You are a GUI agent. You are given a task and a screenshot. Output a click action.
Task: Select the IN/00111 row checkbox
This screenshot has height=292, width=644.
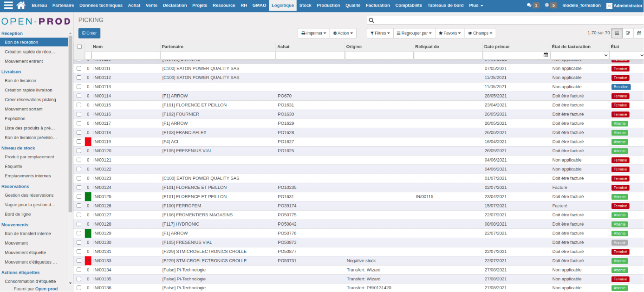tap(79, 68)
